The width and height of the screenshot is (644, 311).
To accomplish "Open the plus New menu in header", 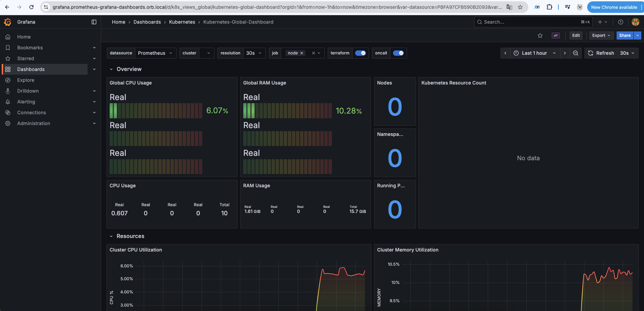I will click(602, 22).
